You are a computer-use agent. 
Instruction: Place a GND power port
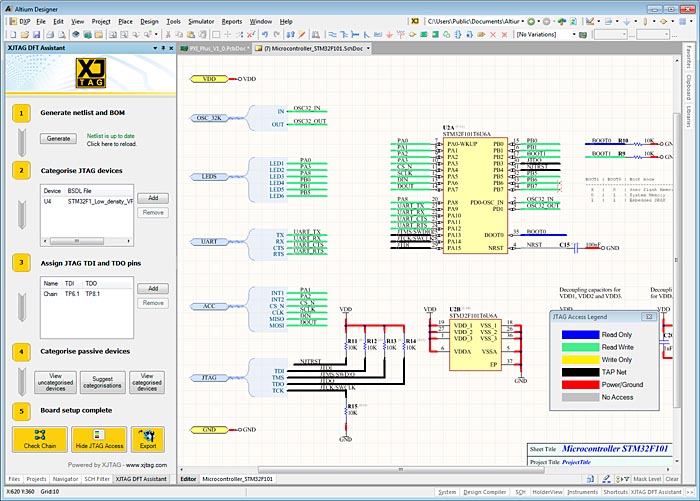coord(389,34)
